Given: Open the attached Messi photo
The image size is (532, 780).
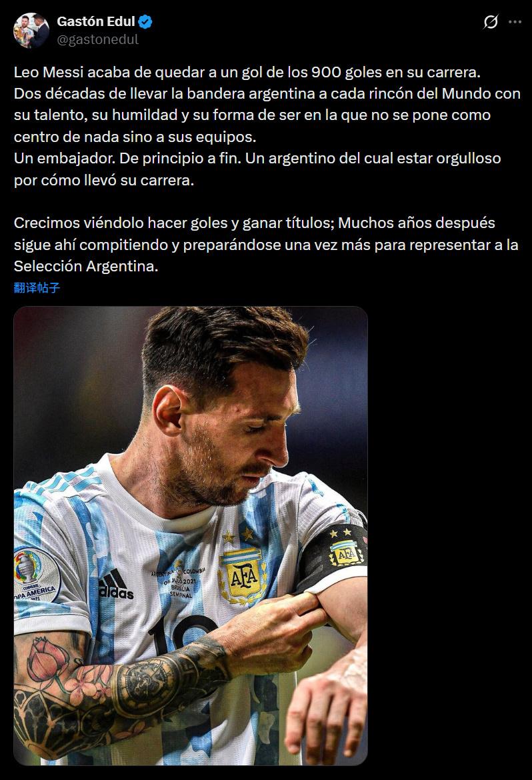Looking at the screenshot, I should click(191, 535).
